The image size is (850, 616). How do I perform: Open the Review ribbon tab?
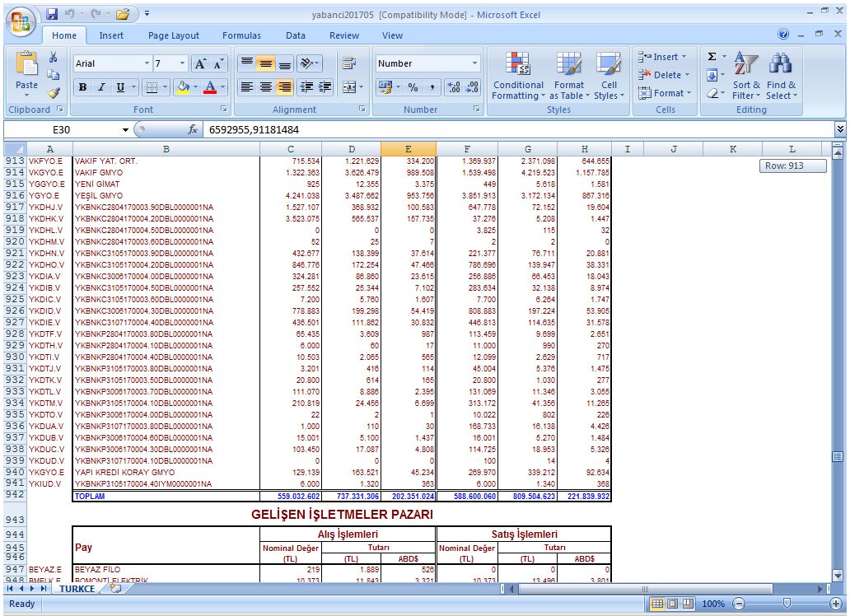pyautogui.click(x=344, y=35)
